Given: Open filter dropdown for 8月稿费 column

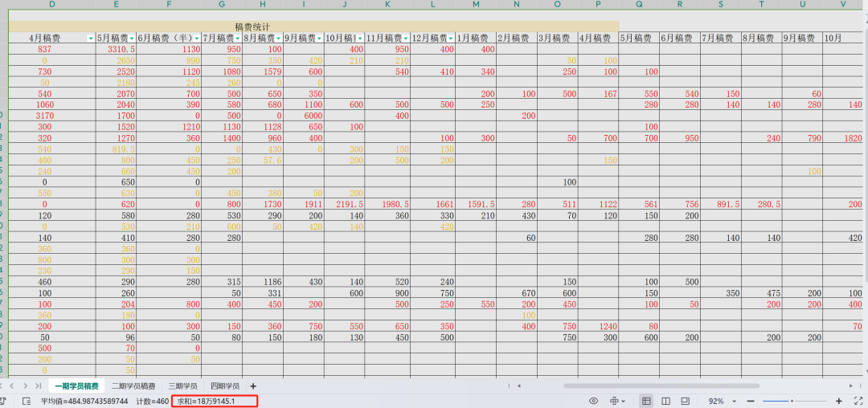Looking at the screenshot, I should (279, 38).
